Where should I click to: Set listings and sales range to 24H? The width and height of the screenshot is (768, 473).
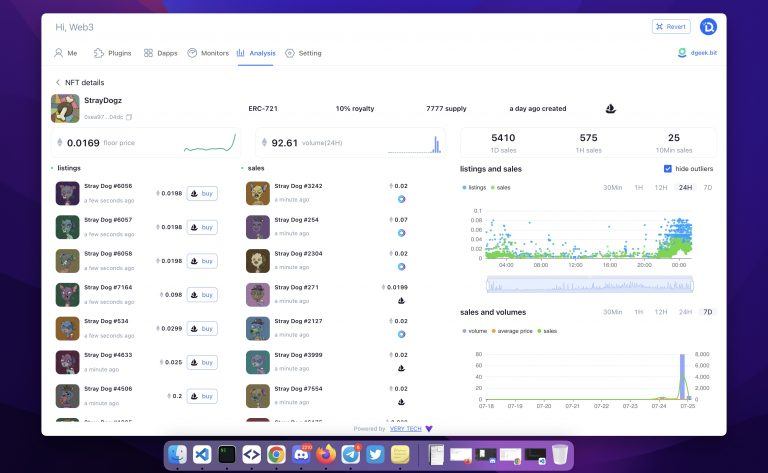click(x=685, y=188)
